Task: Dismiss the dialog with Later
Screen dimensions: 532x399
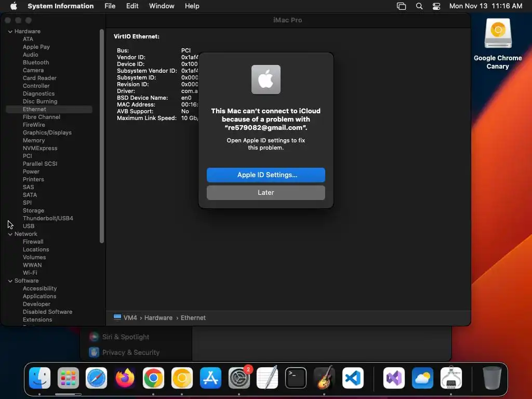Action: pos(265,192)
